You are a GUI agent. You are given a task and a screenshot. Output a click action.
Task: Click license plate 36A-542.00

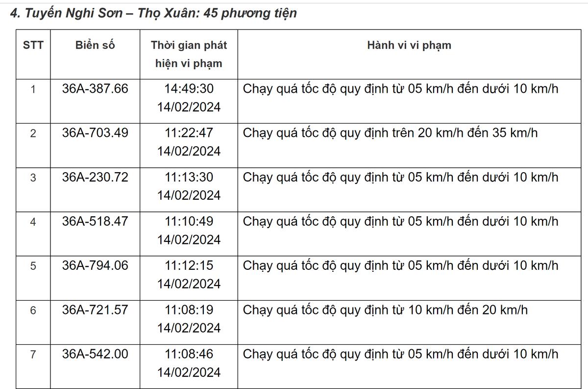click(x=95, y=354)
